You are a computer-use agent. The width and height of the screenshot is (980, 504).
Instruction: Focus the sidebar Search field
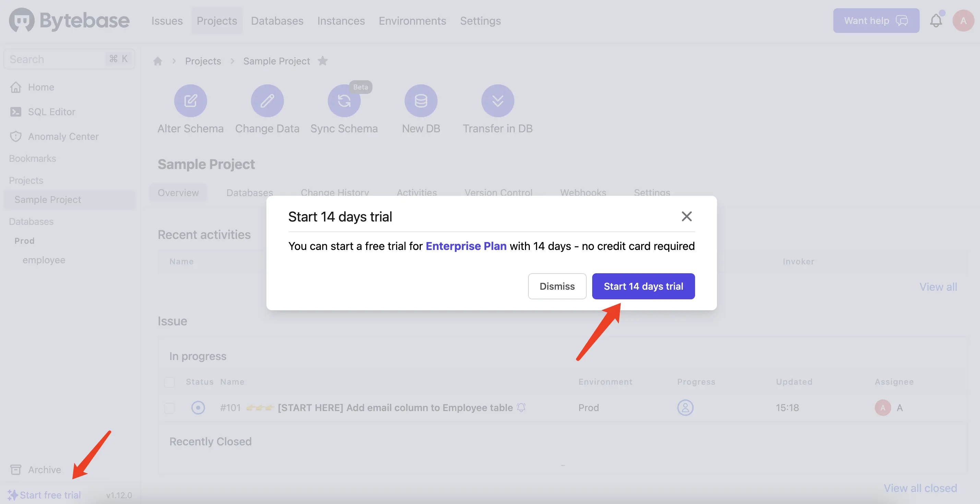pyautogui.click(x=69, y=59)
